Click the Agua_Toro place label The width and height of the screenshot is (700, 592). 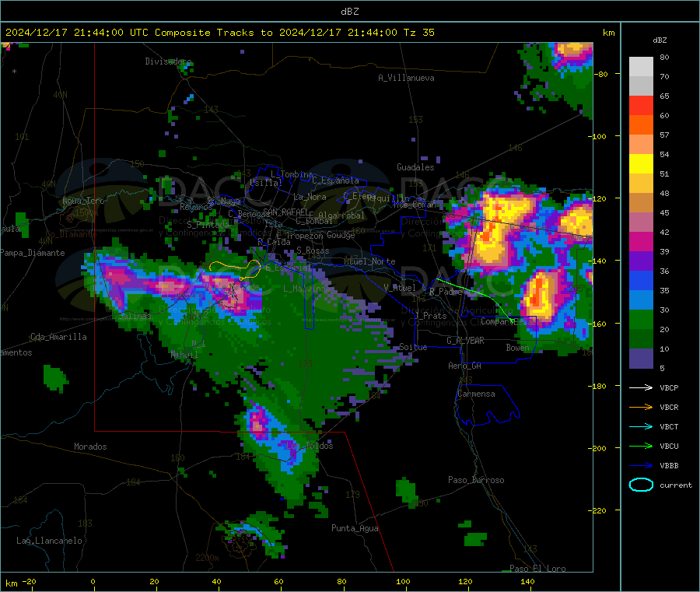tap(83, 201)
